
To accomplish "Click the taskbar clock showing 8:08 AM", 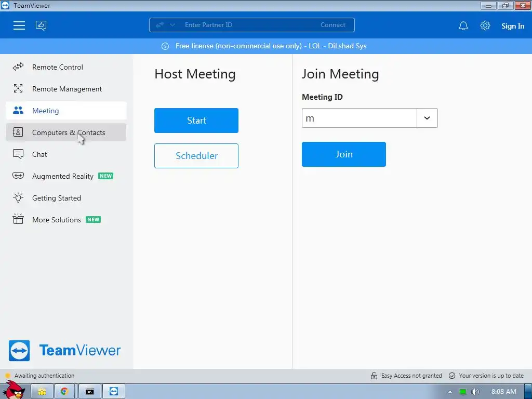I will coord(504,392).
